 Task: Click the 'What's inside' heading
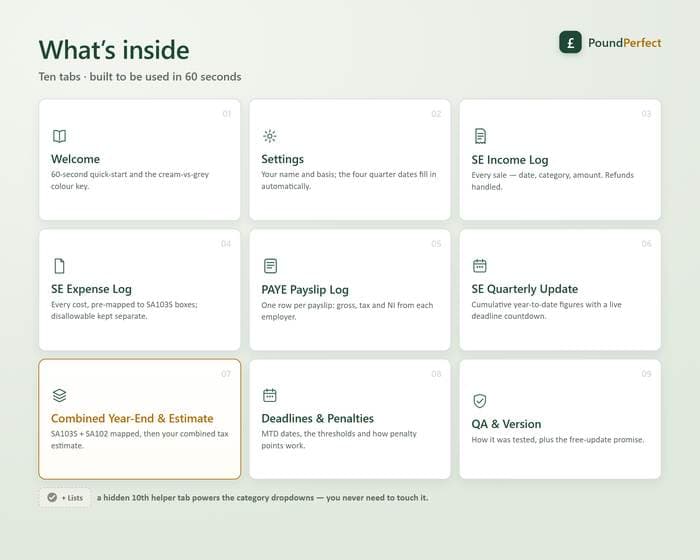point(114,50)
